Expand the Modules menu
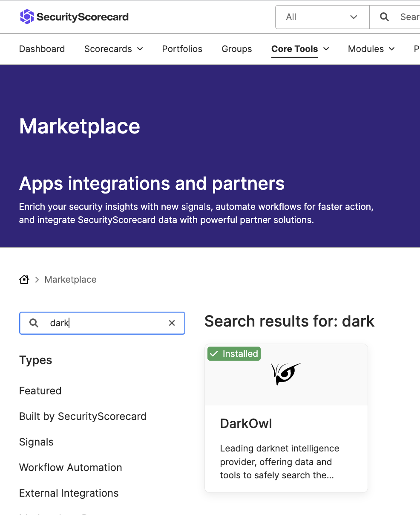Viewport: 420px width, 515px height. point(371,49)
